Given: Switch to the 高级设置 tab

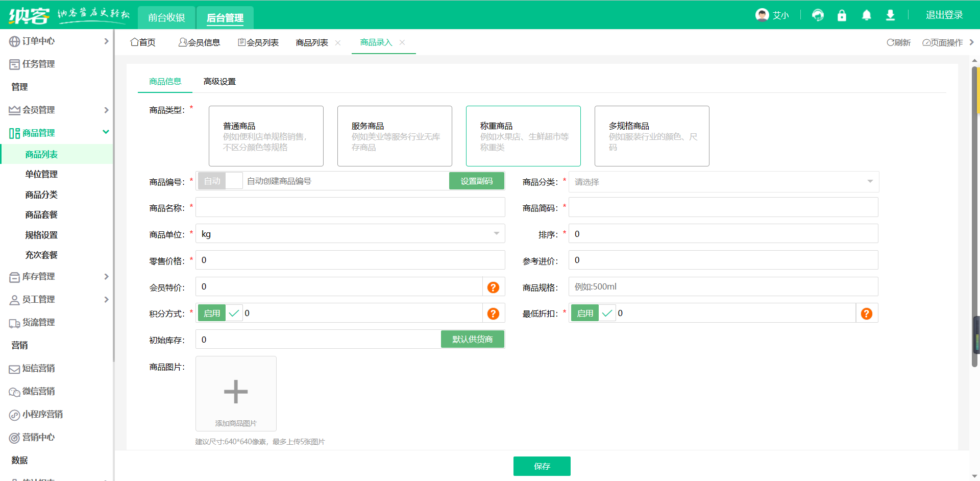Looking at the screenshot, I should click(x=219, y=81).
